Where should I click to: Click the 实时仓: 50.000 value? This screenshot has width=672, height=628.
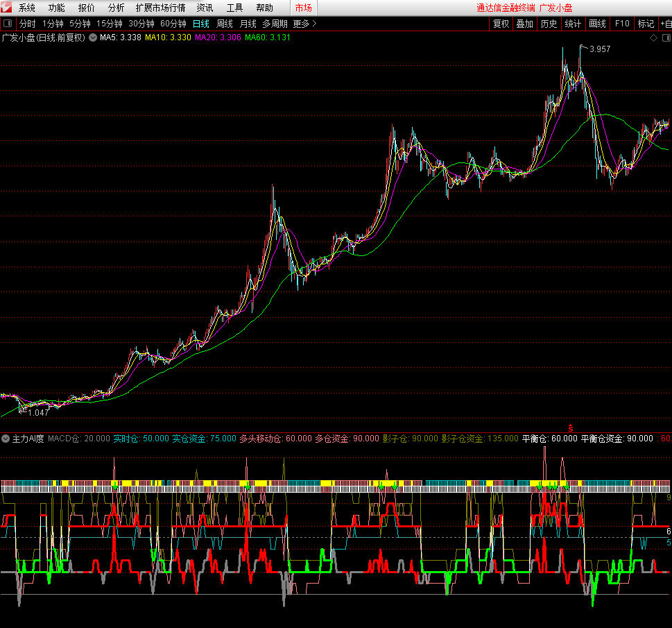[141, 439]
